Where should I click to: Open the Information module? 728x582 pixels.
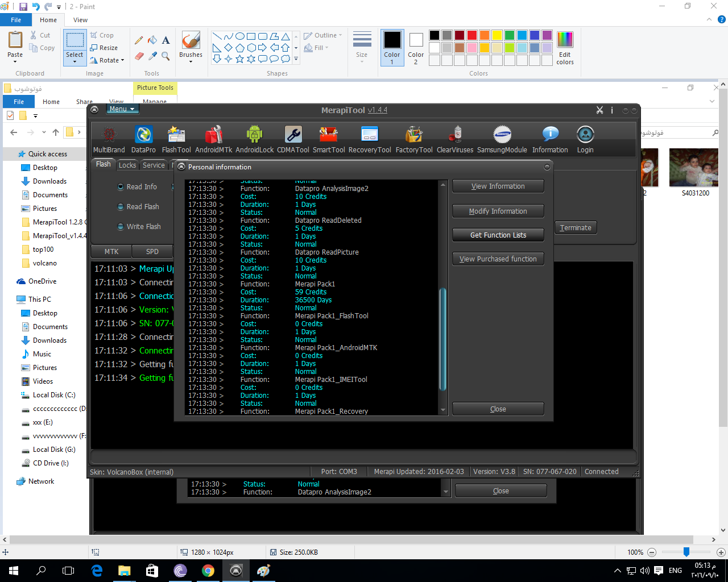(550, 140)
